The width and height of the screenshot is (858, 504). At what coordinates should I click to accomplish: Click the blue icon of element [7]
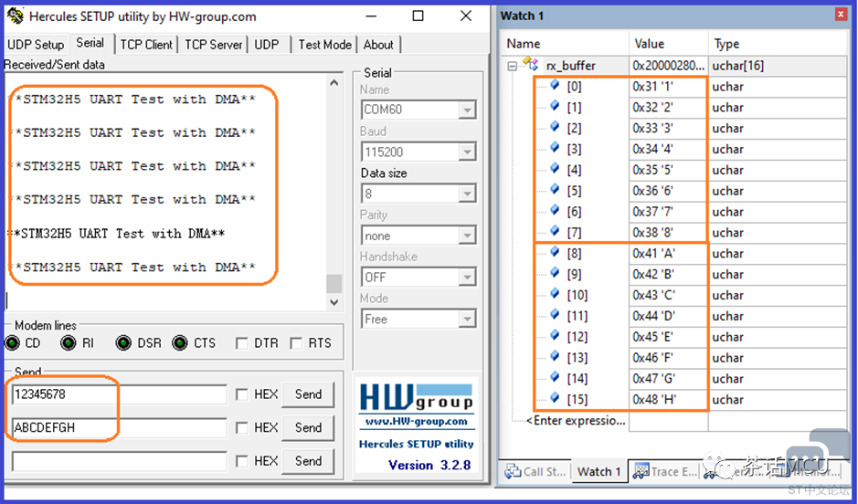click(x=555, y=231)
